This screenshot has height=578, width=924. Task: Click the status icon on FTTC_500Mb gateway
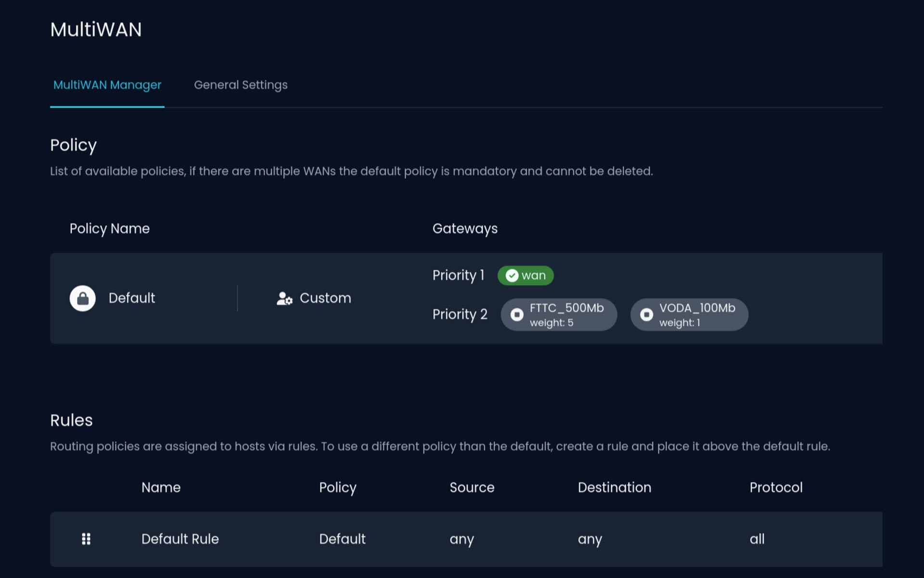(x=517, y=315)
